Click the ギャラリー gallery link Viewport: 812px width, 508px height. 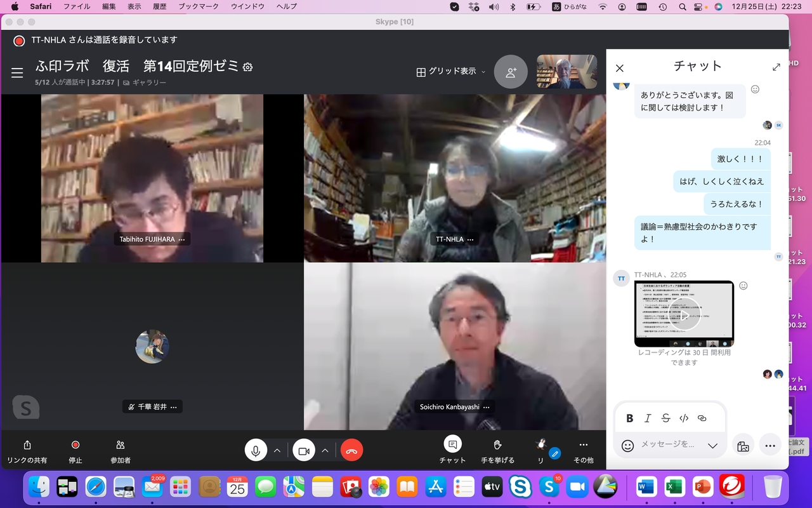(145, 83)
